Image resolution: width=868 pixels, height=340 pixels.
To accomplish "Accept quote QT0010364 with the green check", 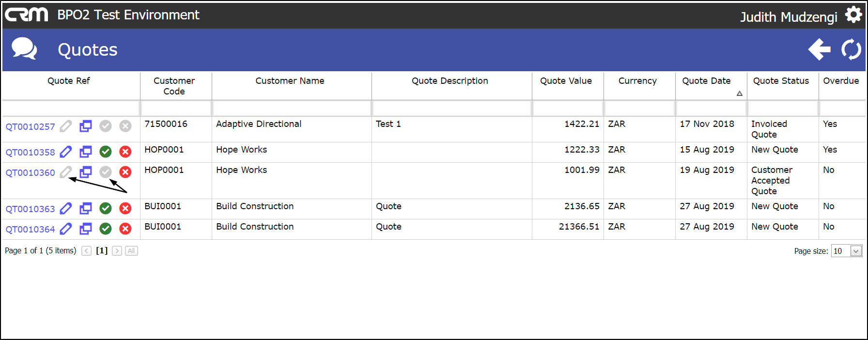I will (x=106, y=229).
